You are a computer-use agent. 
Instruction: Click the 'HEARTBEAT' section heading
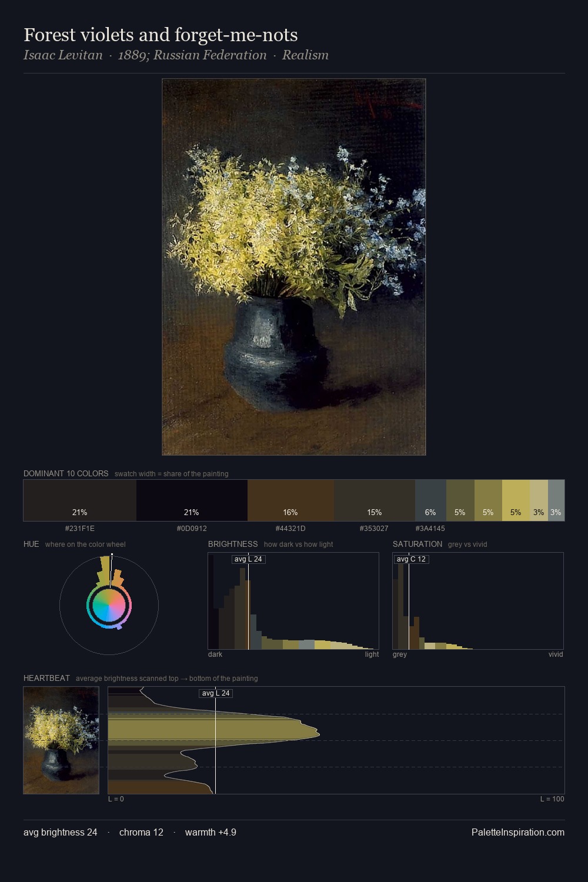46,678
